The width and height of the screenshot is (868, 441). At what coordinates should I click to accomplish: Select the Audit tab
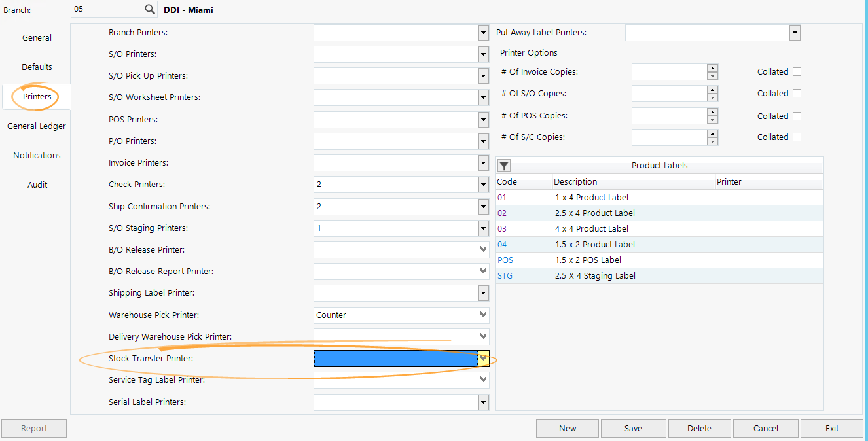pos(37,185)
